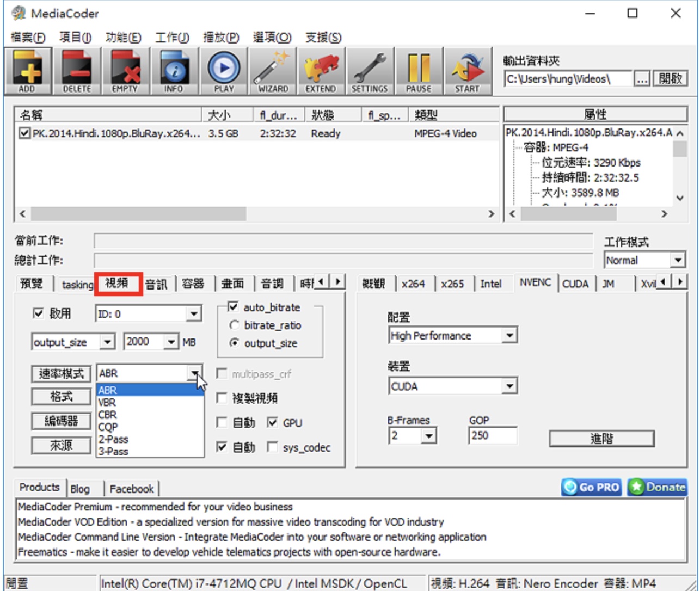Open the EXTEND toolbar icon

tap(321, 71)
